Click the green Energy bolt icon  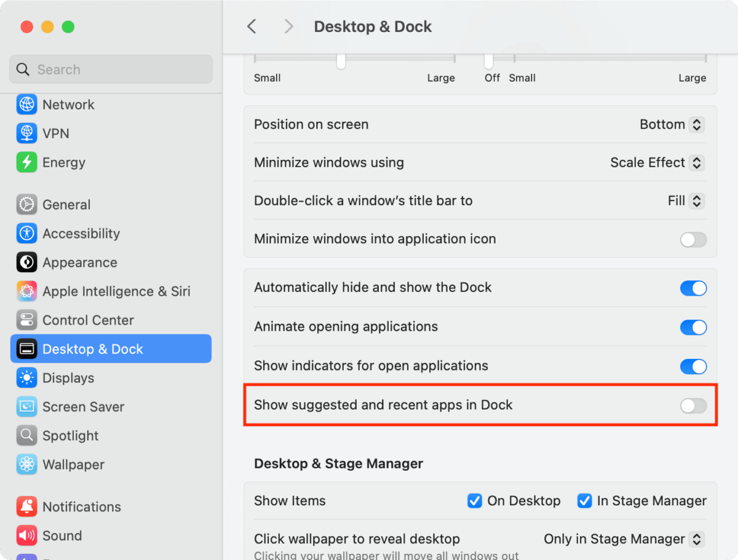(26, 162)
